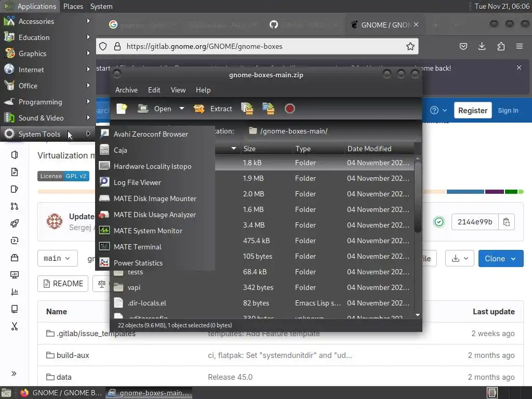Click the archive manager vertical scrollbar
532x399 pixels.
tap(418, 197)
